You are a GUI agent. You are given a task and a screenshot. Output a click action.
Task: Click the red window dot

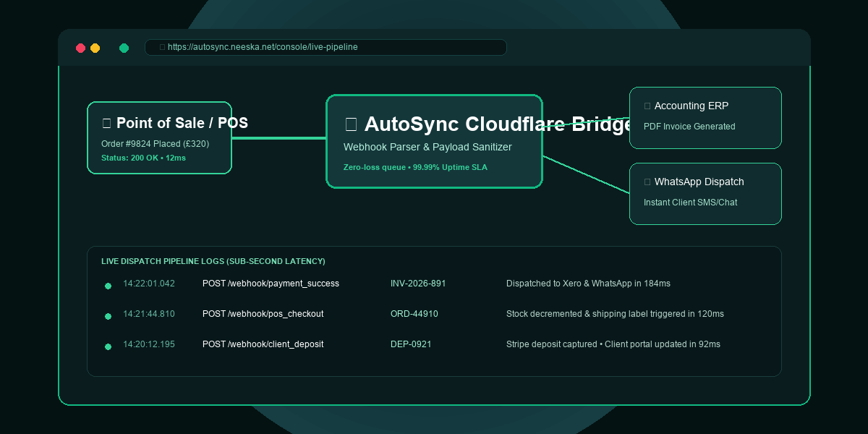coord(80,48)
